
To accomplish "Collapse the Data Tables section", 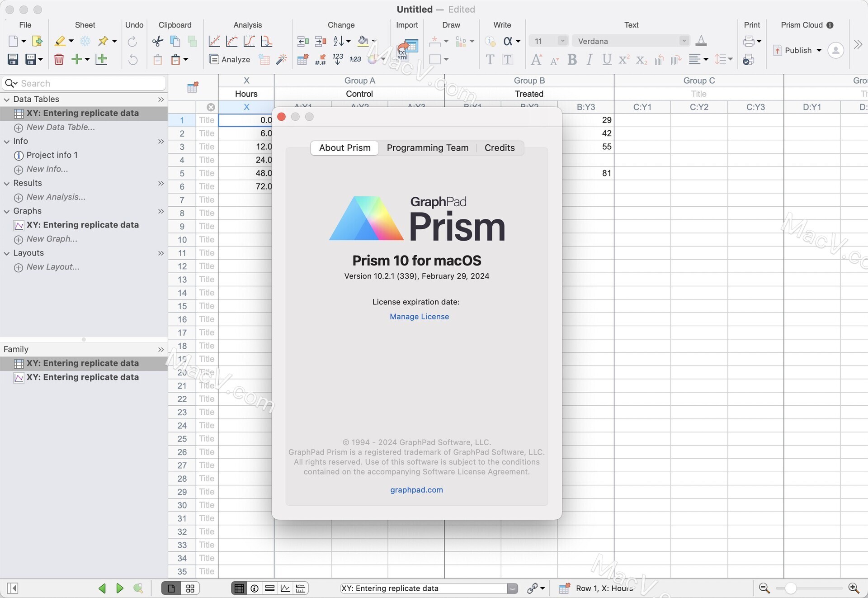I will (x=7, y=99).
